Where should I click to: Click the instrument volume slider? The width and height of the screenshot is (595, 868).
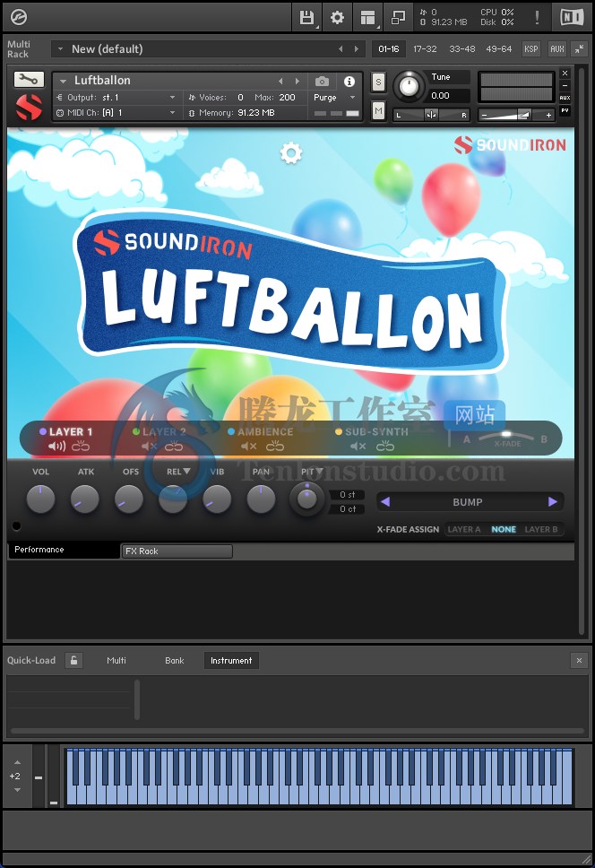coord(516,115)
